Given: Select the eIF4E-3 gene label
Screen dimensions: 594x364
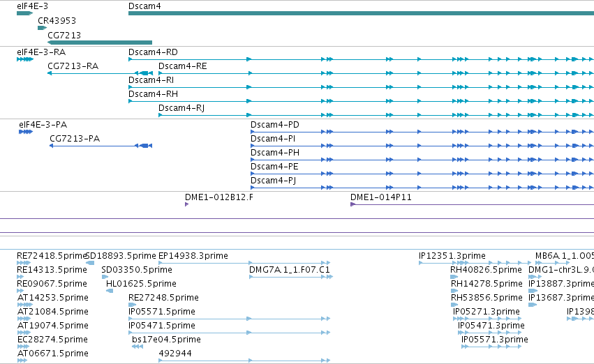Looking at the screenshot, I should click(32, 6).
